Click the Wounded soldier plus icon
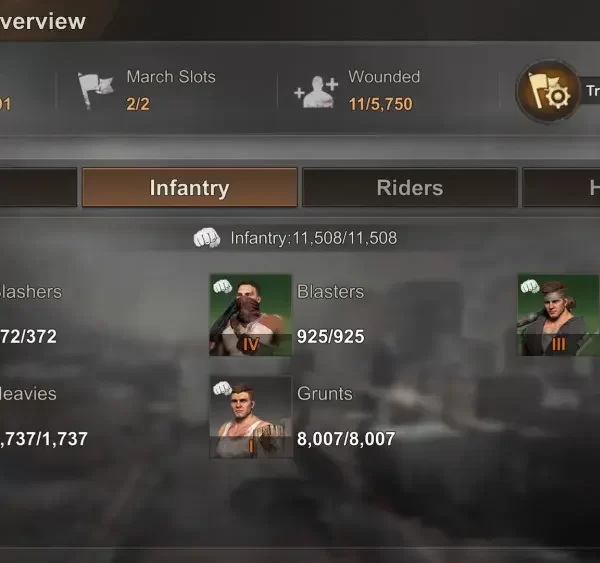 [316, 92]
